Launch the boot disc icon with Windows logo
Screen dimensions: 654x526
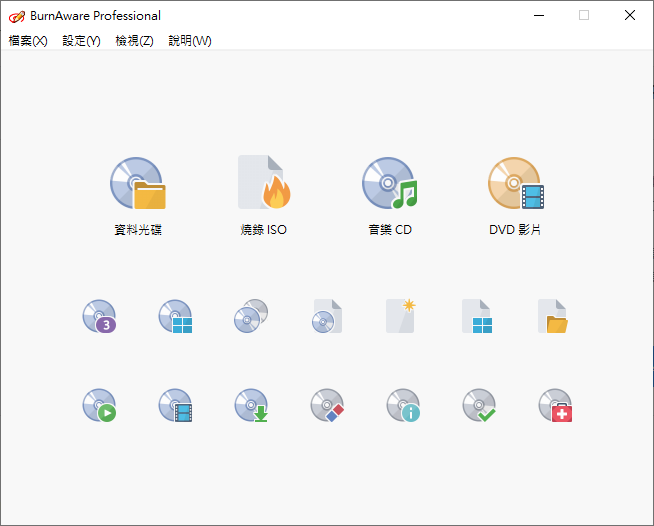pyautogui.click(x=175, y=316)
